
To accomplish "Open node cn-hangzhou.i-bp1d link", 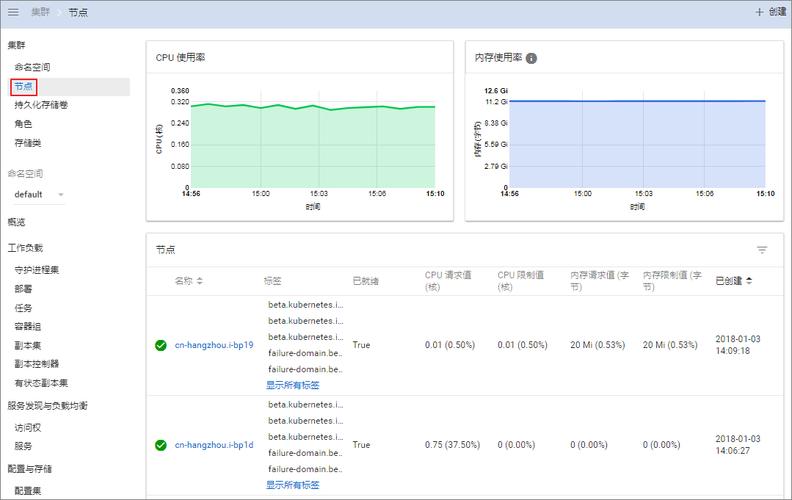I will (214, 445).
